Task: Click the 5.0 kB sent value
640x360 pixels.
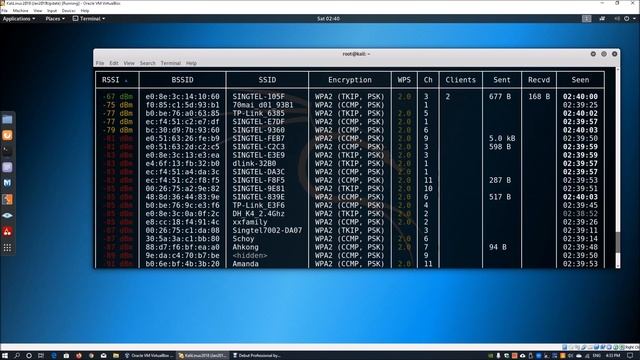Action: click(502, 138)
